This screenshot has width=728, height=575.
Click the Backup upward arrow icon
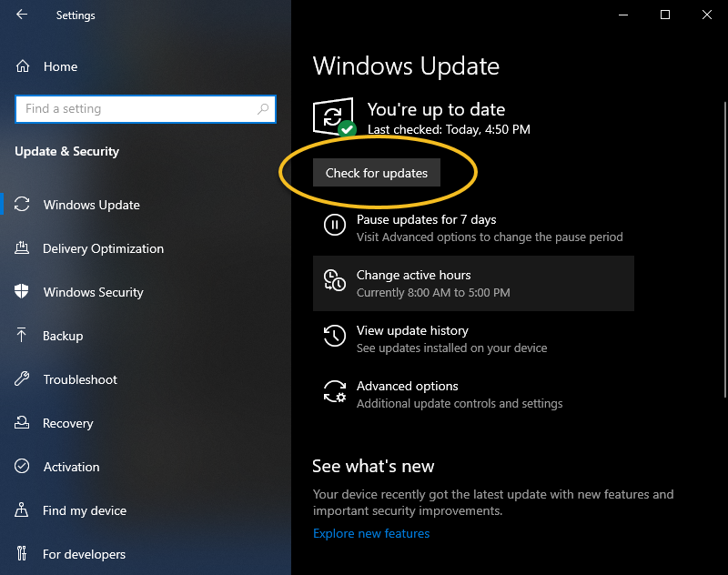click(21, 335)
